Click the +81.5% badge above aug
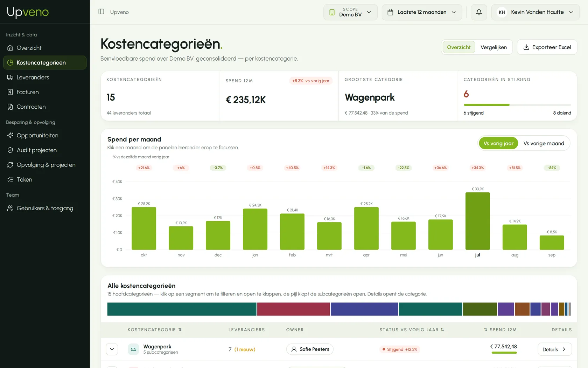Image resolution: width=588 pixels, height=368 pixels. point(514,168)
